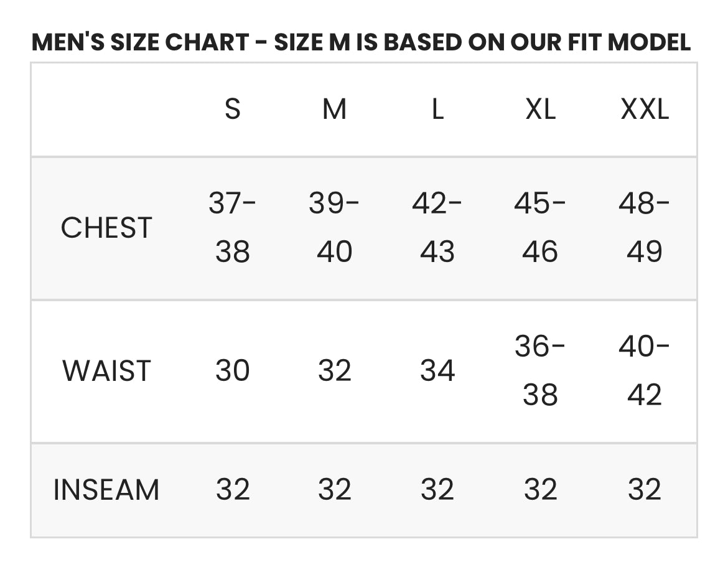Image resolution: width=728 pixels, height=567 pixels.
Task: Select the XXL size column header
Action: (645, 110)
